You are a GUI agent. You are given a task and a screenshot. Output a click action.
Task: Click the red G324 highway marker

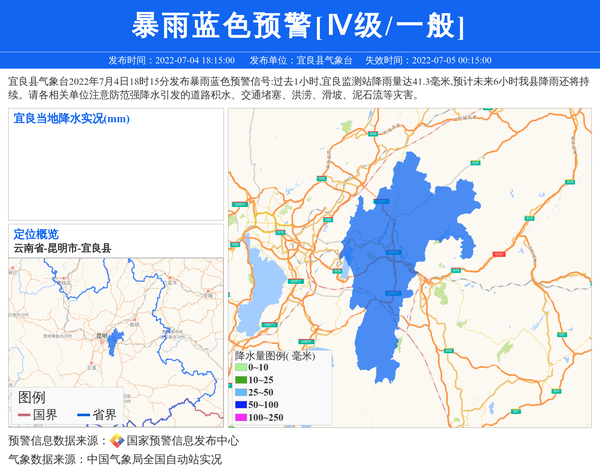[499, 254]
